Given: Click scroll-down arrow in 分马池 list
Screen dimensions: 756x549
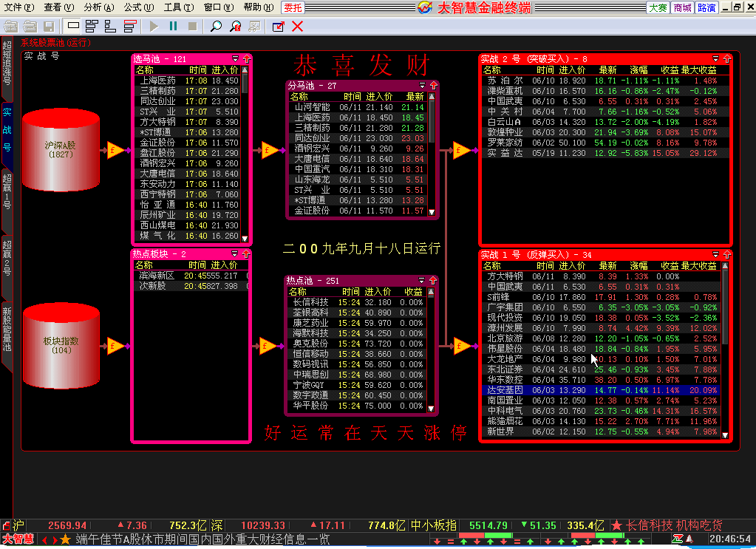Looking at the screenshot, I should click(432, 212).
